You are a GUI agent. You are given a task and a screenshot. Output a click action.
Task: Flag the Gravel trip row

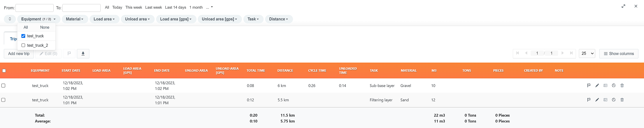(589, 86)
